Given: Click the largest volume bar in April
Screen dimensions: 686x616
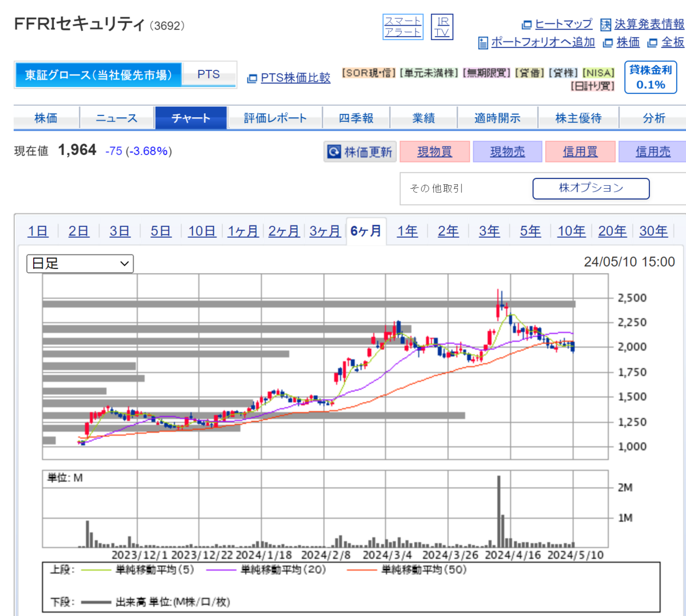Looking at the screenshot, I should [x=499, y=511].
